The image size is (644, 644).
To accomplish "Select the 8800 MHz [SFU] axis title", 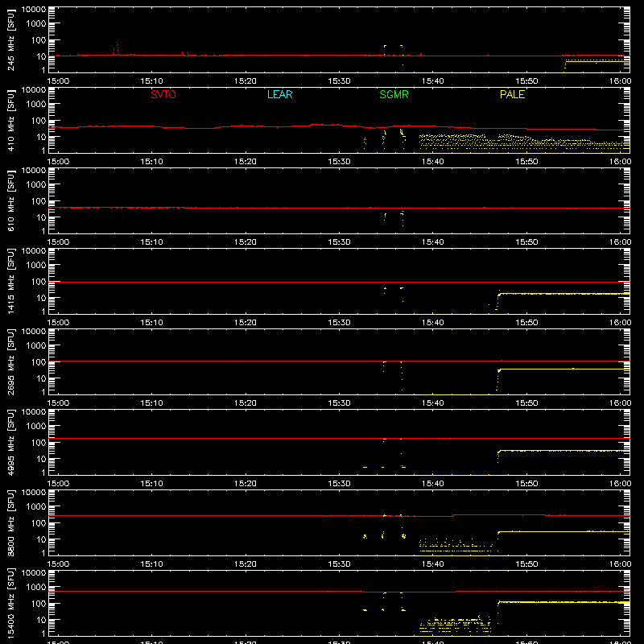I will pyautogui.click(x=11, y=522).
